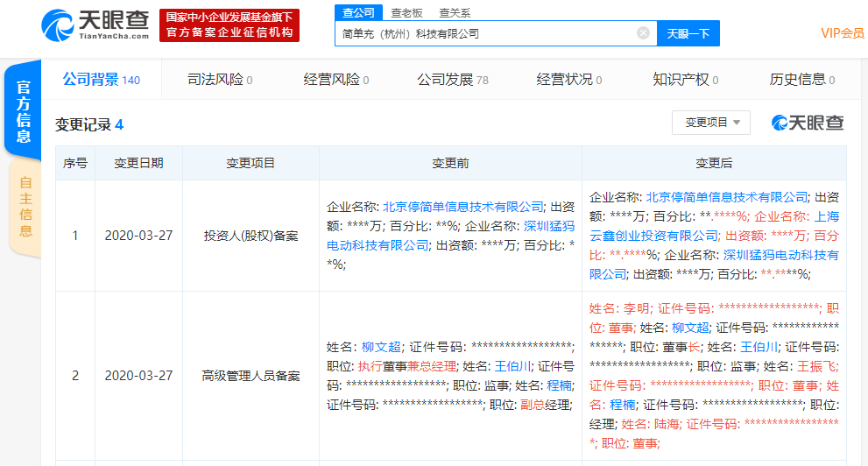The image size is (868, 466).
Task: Click the 2020-03-27 date in row 2
Action: click(x=139, y=376)
